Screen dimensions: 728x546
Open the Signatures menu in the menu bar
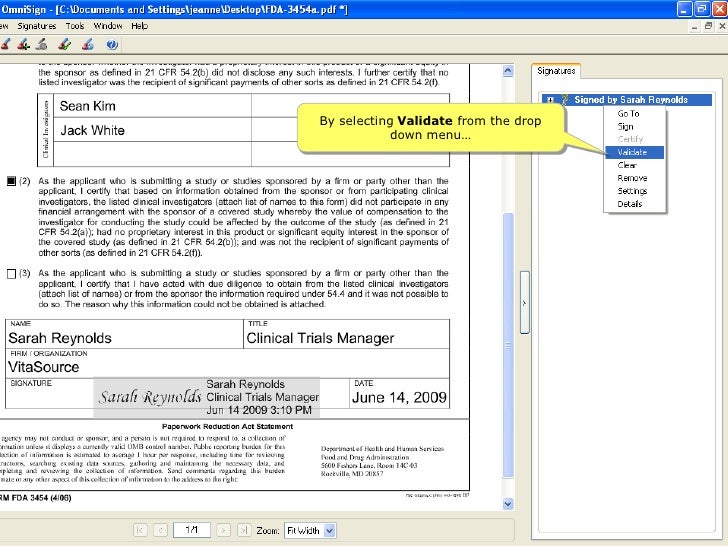[x=37, y=26]
